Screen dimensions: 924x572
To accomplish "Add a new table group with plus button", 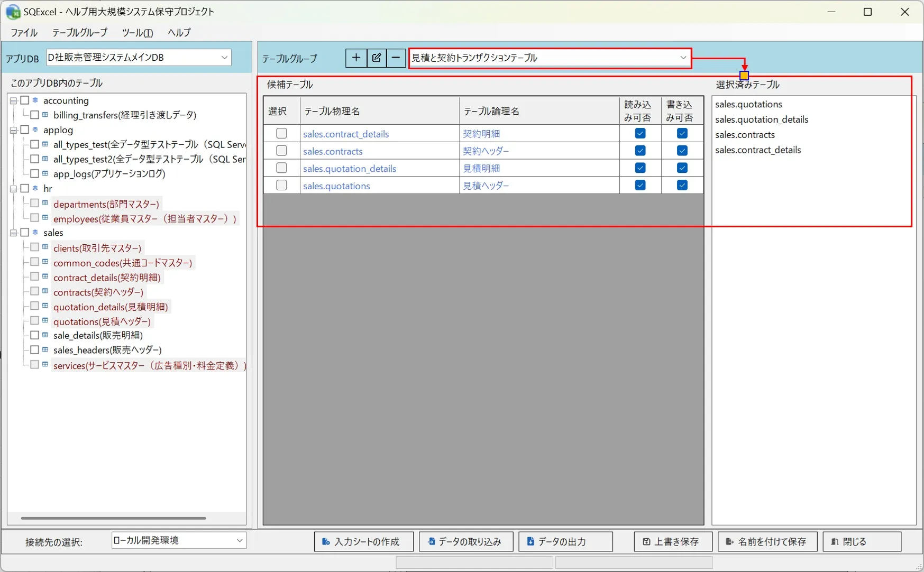I will [x=356, y=58].
